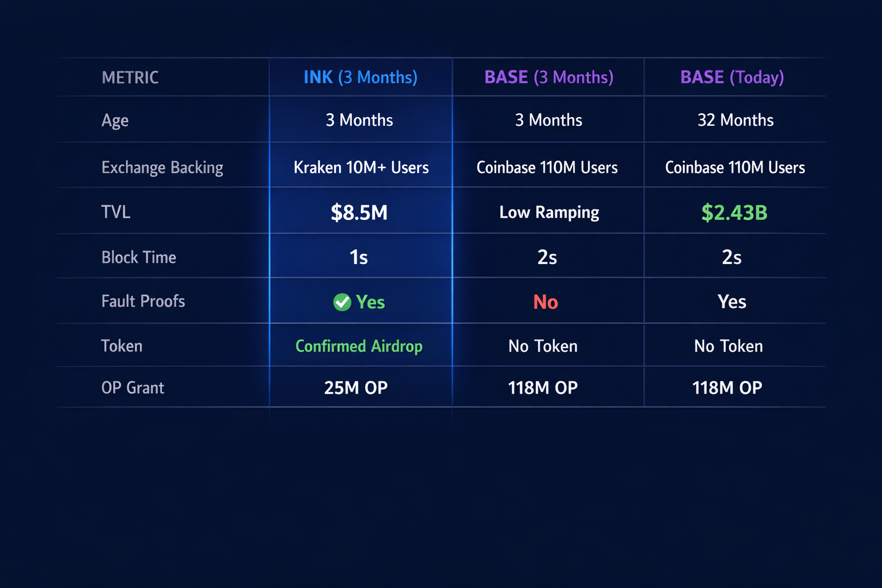
Task: Click the OP Grant row label
Action: pyautogui.click(x=133, y=388)
